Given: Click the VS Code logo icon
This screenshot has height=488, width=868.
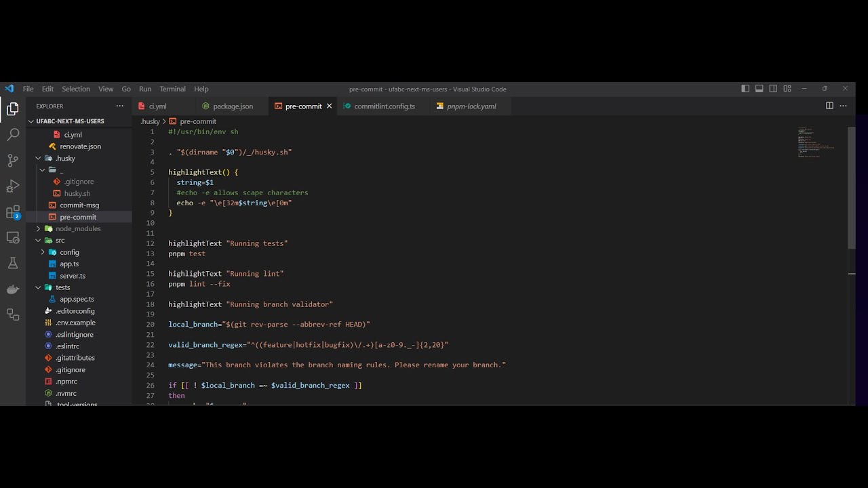Looking at the screenshot, I should pos(9,89).
